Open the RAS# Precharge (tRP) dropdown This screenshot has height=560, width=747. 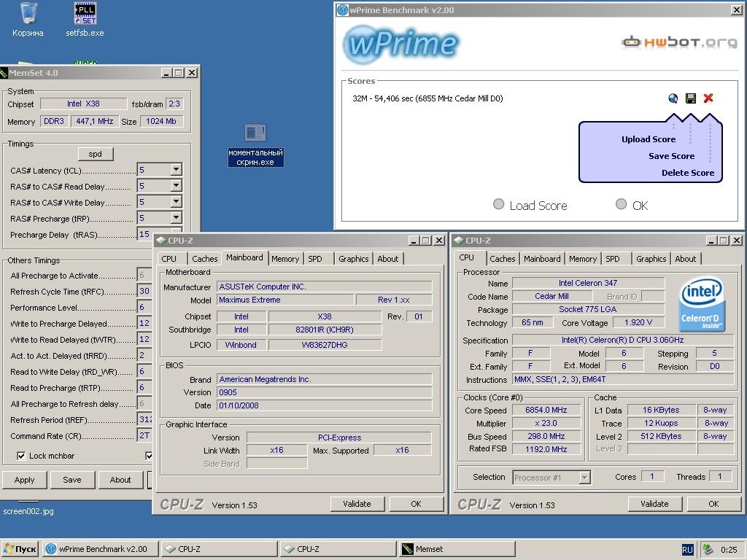coord(177,218)
